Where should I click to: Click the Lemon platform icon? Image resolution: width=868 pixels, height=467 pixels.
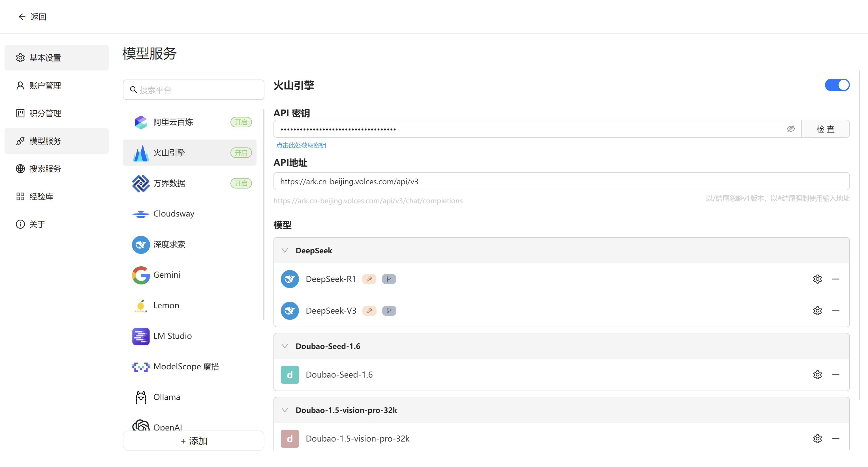[x=141, y=306]
